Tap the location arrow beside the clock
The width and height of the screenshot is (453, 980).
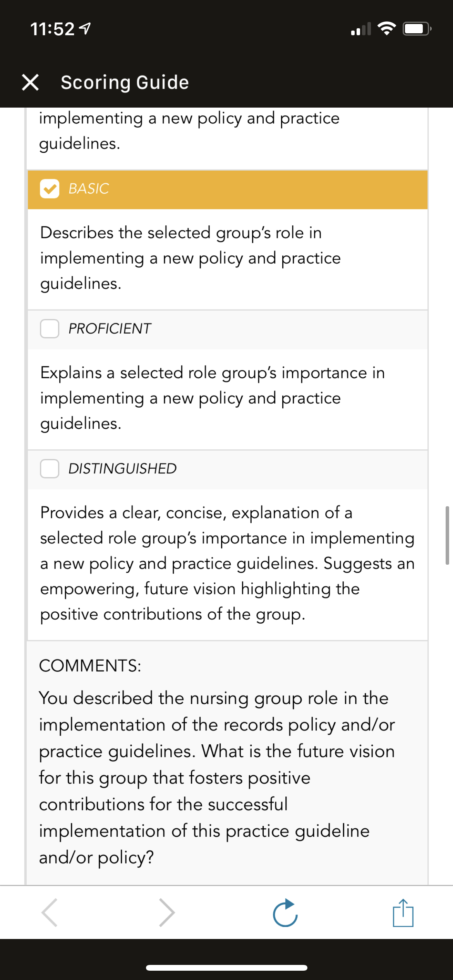pos(85,29)
